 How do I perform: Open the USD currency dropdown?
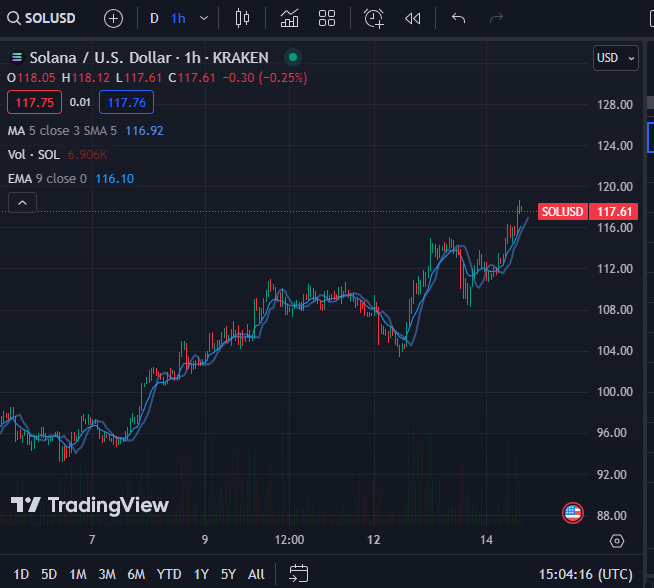(616, 58)
